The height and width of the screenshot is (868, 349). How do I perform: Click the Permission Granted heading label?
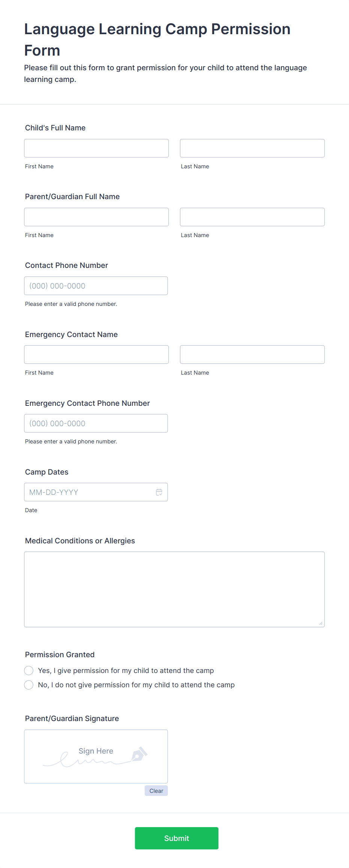click(60, 655)
